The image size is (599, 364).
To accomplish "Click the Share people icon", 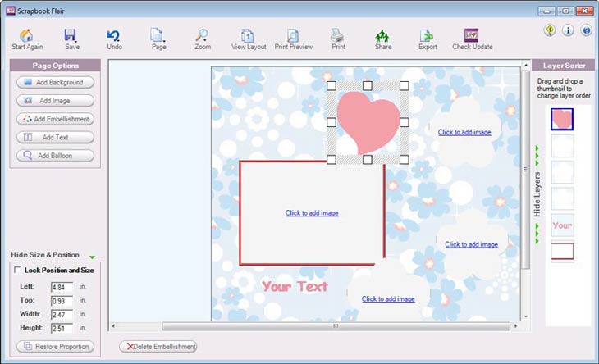I will point(383,36).
